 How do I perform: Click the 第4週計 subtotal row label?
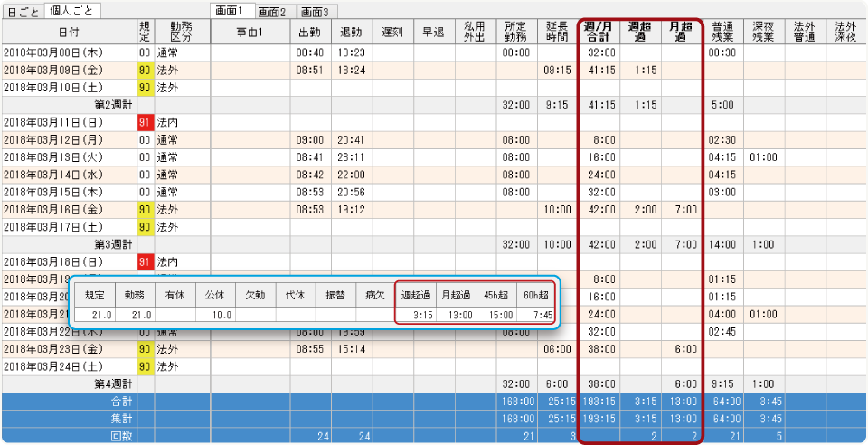click(x=114, y=384)
